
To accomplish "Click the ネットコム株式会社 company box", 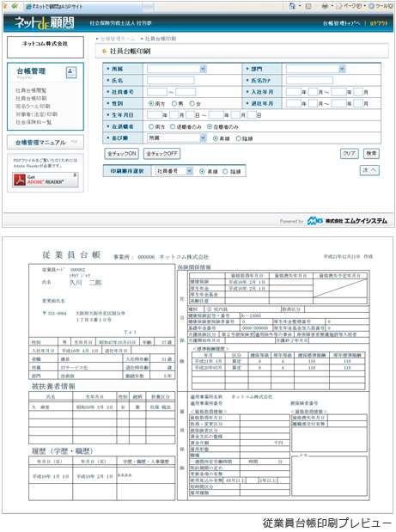I will pos(46,47).
